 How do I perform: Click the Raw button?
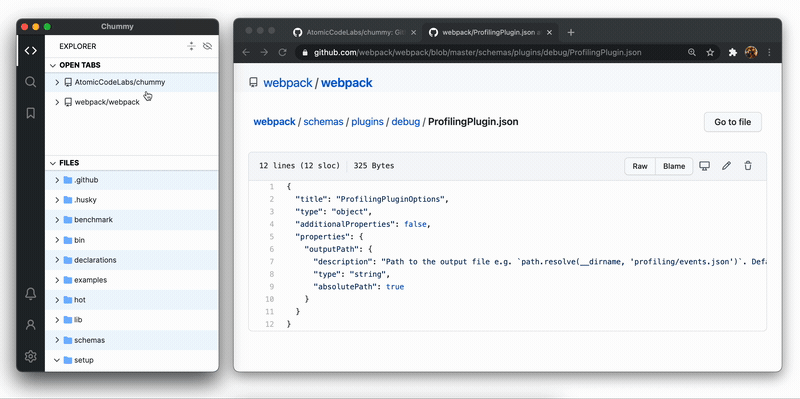tap(640, 166)
